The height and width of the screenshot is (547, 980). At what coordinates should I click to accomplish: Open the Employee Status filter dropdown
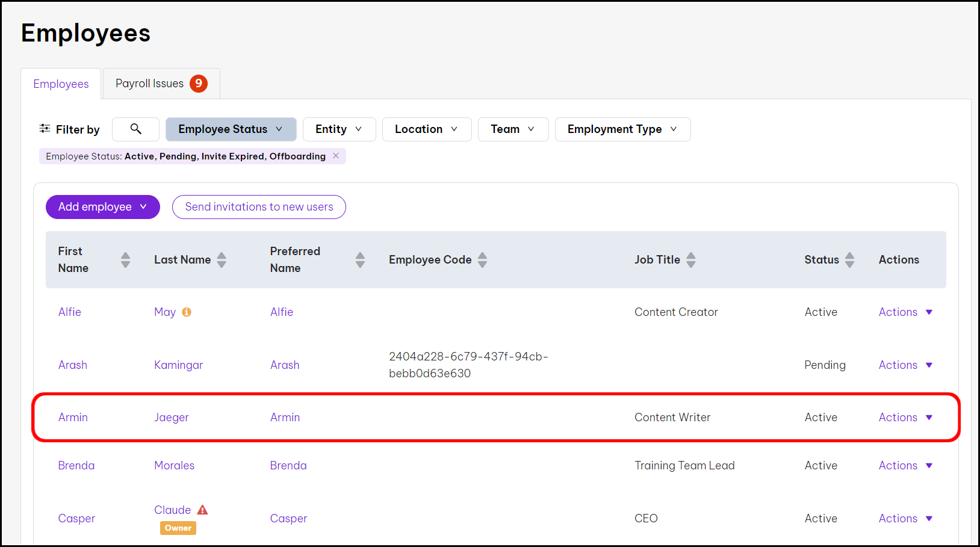click(x=231, y=129)
